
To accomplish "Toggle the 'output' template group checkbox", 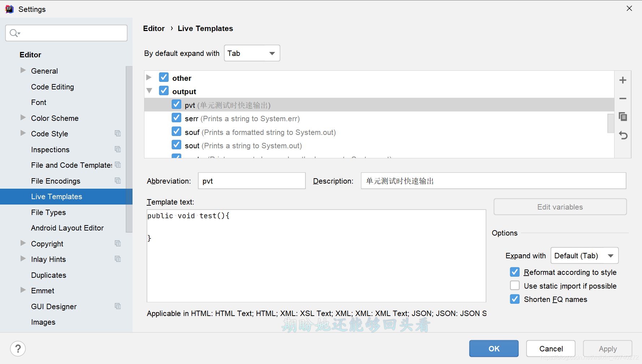I will (164, 91).
